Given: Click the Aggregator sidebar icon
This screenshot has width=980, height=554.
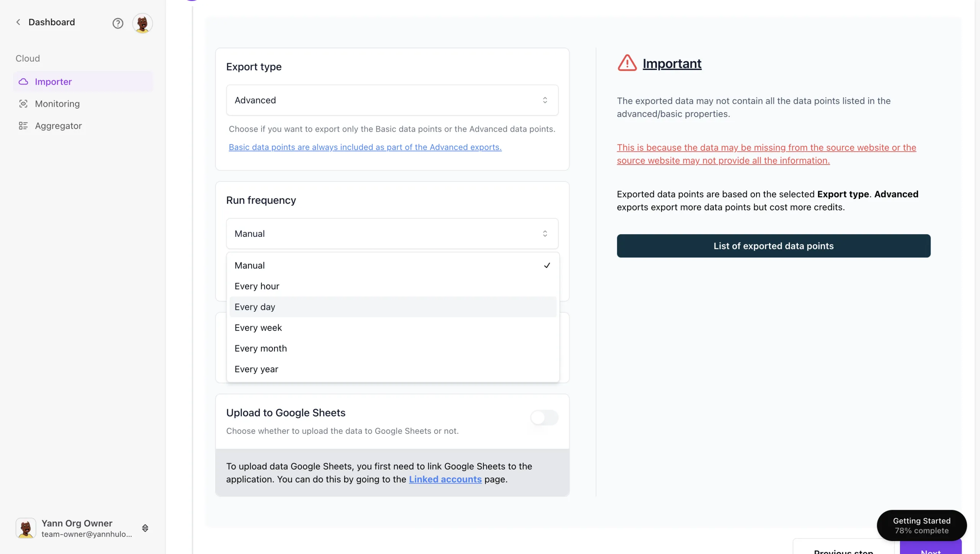Looking at the screenshot, I should (23, 126).
